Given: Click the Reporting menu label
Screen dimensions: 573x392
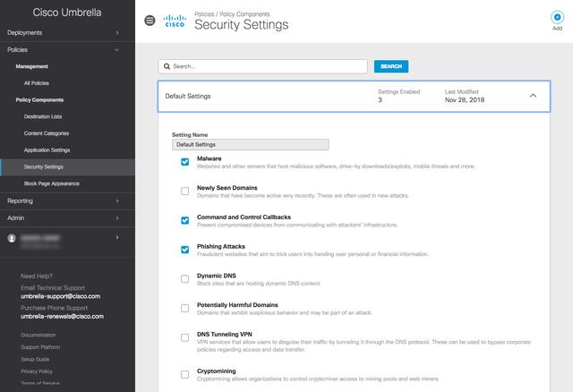Looking at the screenshot, I should pos(20,201).
